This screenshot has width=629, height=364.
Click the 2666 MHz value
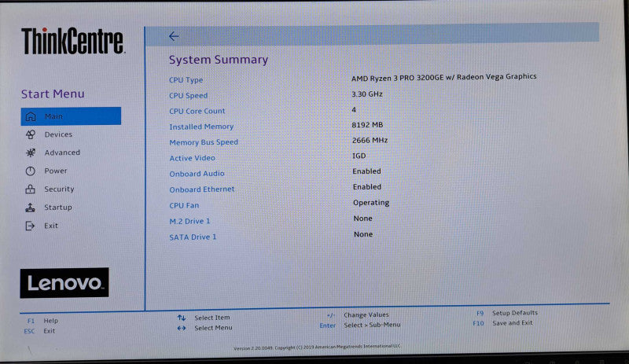[370, 140]
